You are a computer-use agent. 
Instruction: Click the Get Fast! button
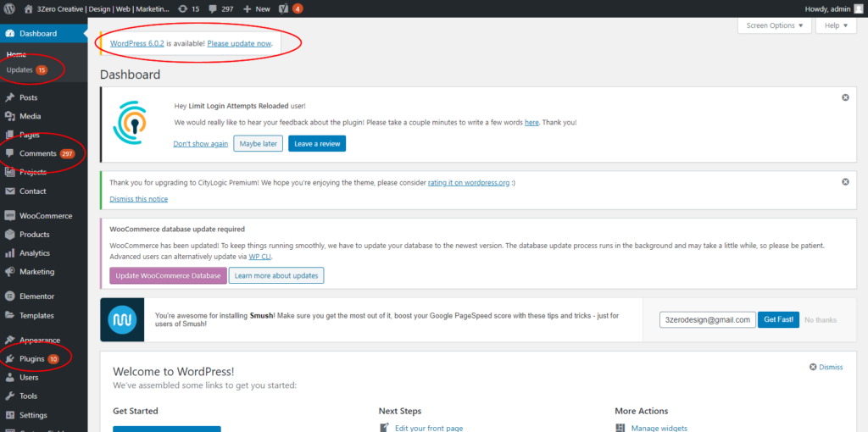(x=778, y=319)
